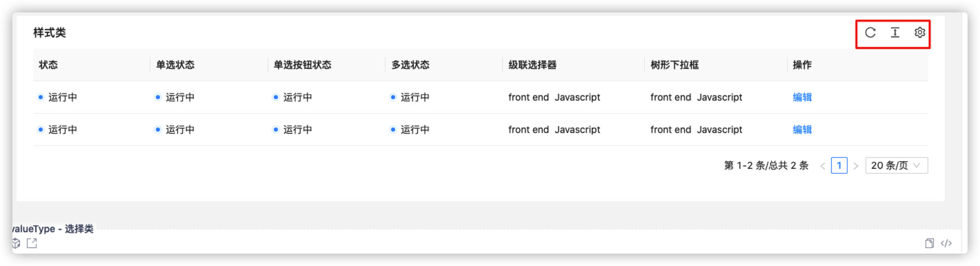The width and height of the screenshot is (980, 266).
Task: Click the previous page arrow
Action: 822,165
